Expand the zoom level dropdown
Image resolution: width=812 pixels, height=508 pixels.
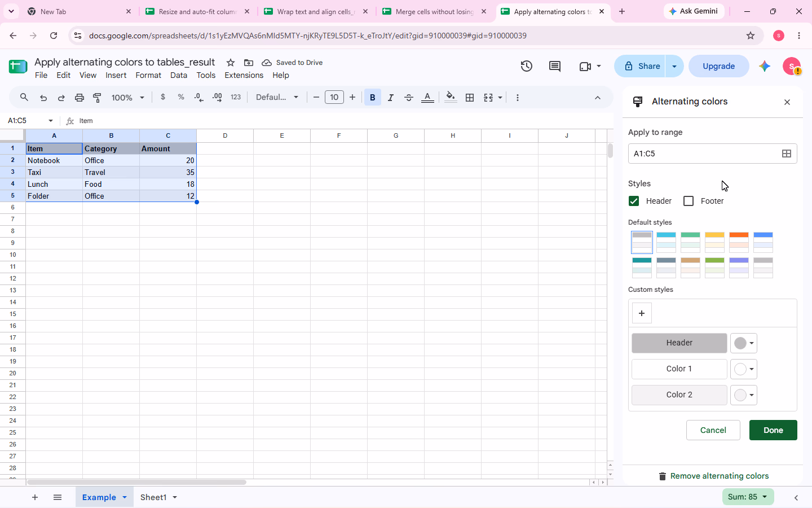click(x=128, y=98)
